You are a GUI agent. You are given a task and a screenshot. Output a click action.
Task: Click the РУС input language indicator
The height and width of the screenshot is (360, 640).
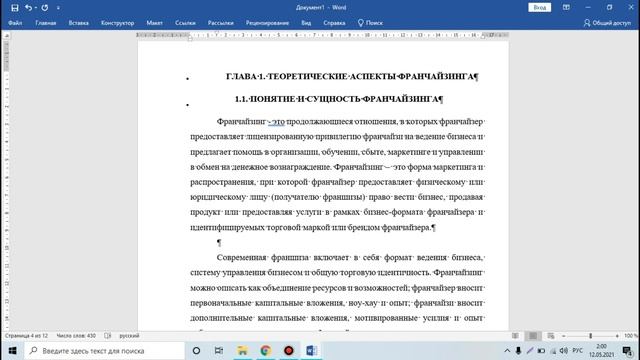coord(578,351)
